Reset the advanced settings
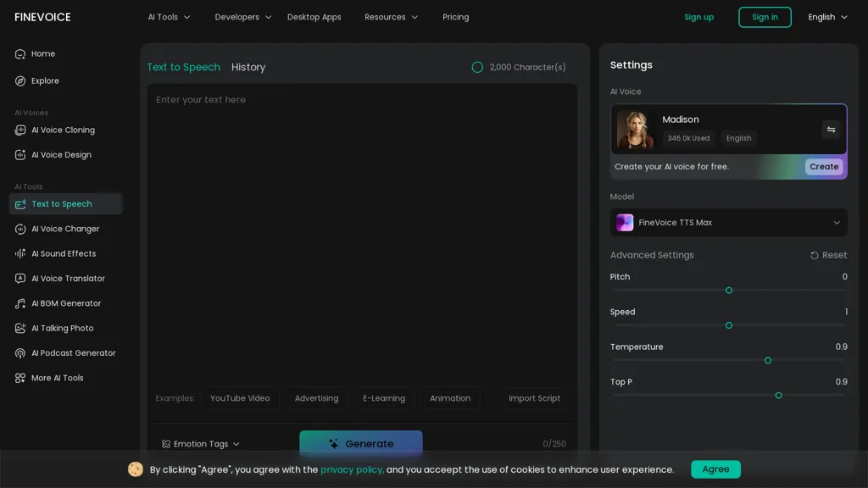Viewport: 868px width, 488px height. (x=828, y=255)
